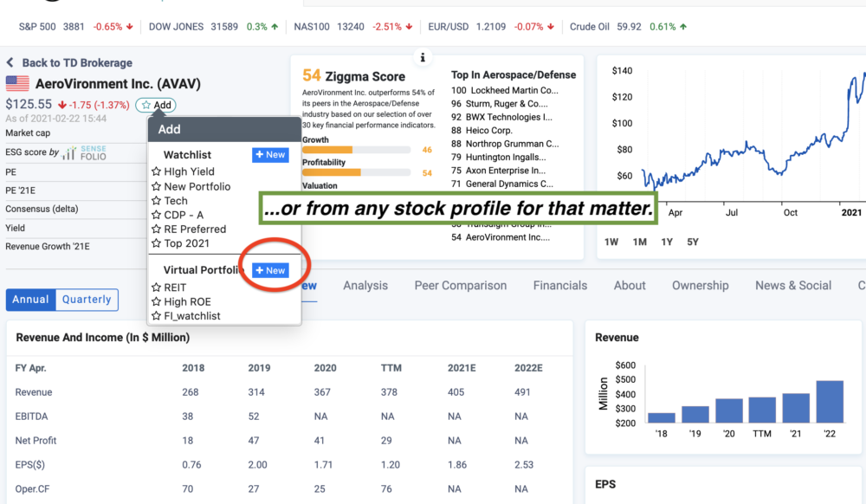Click the red down arrow next to S&P 500

click(130, 27)
